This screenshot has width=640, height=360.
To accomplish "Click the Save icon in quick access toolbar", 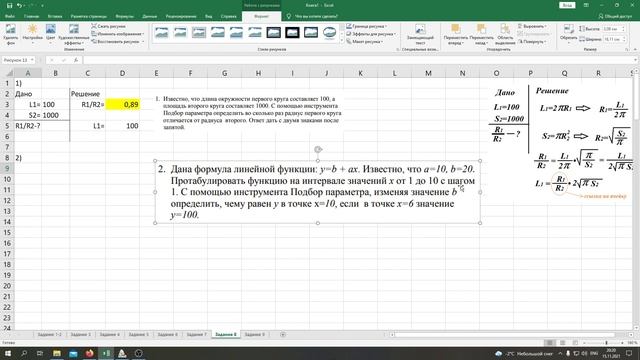I will tap(9, 5).
